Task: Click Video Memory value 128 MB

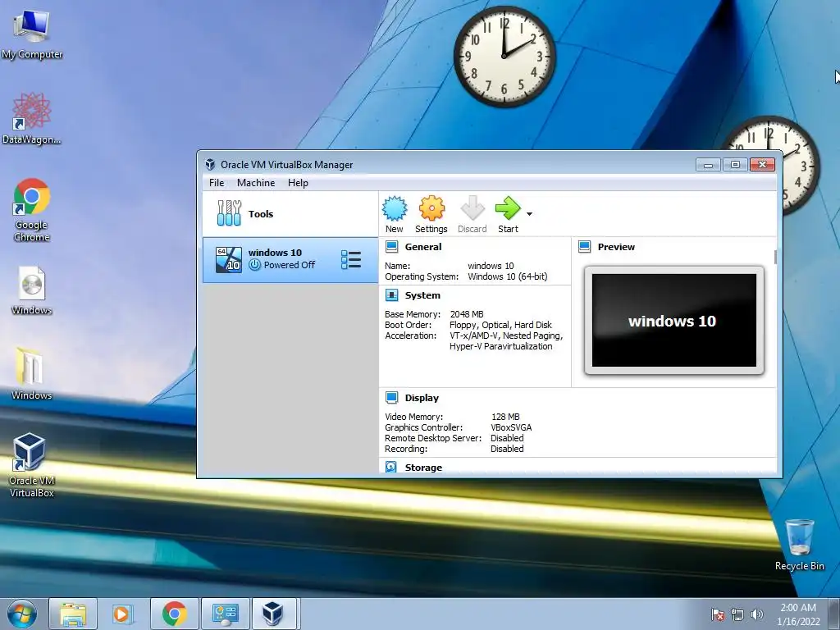Action: (505, 416)
